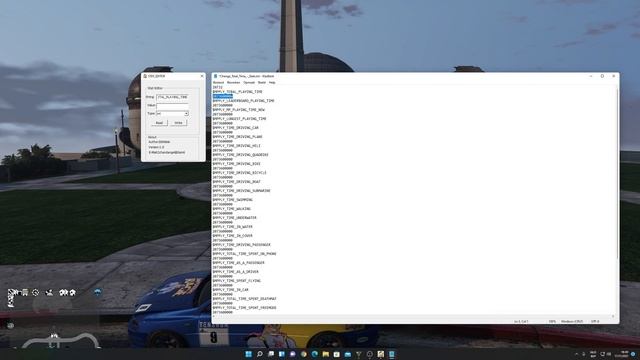The width and height of the screenshot is (640, 360).
Task: Open the Chat taskbar icon
Action: tap(293, 354)
